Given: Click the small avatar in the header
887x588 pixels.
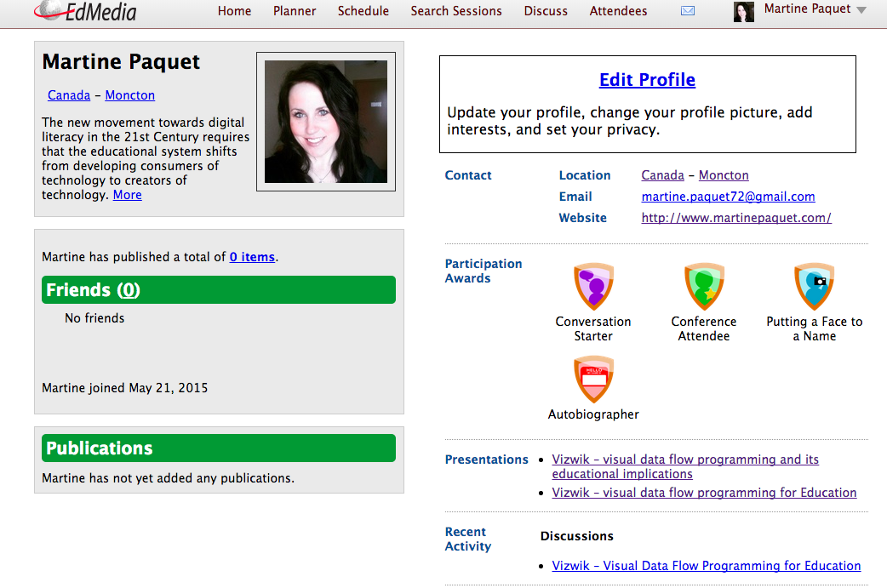Looking at the screenshot, I should pos(743,11).
